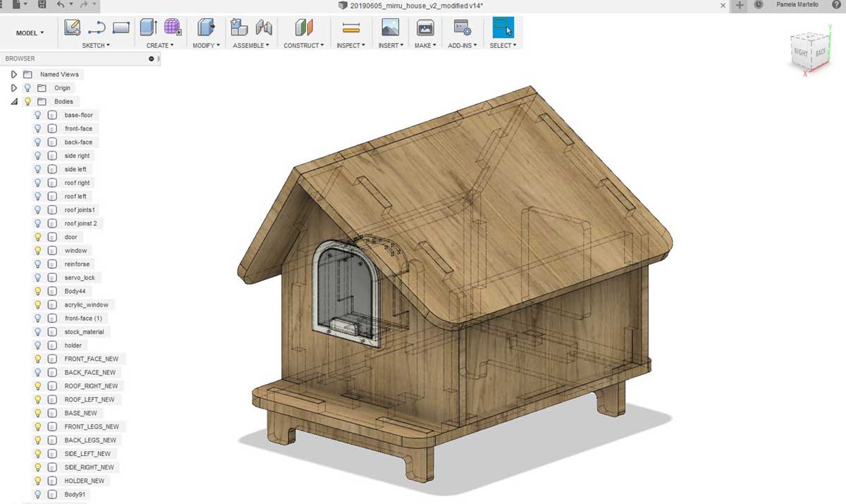
Task: Click the RIGHT face of the view cube
Action: click(x=801, y=52)
